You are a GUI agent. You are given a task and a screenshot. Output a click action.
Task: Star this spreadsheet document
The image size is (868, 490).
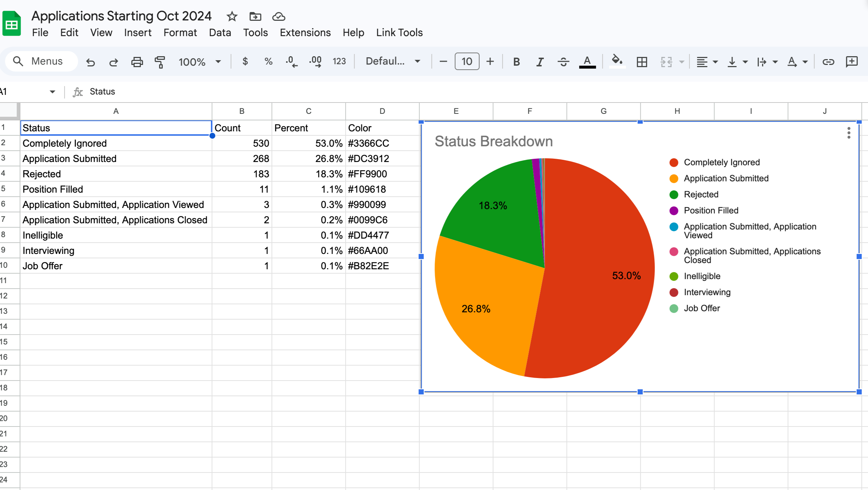(232, 16)
